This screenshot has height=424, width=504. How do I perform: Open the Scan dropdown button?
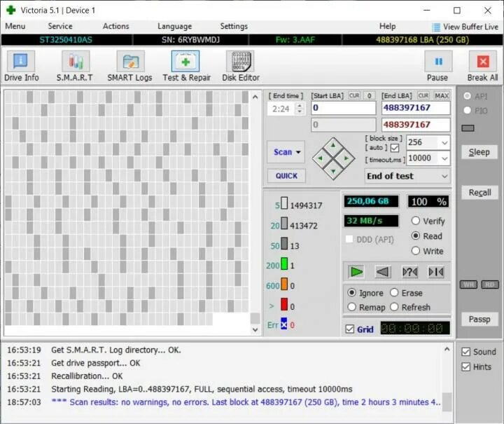pyautogui.click(x=286, y=152)
